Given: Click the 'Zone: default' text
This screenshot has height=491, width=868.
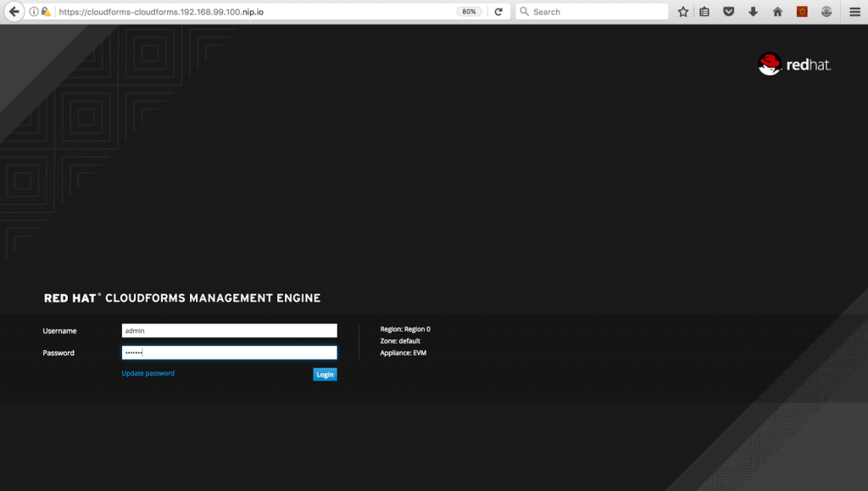Looking at the screenshot, I should pos(400,341).
